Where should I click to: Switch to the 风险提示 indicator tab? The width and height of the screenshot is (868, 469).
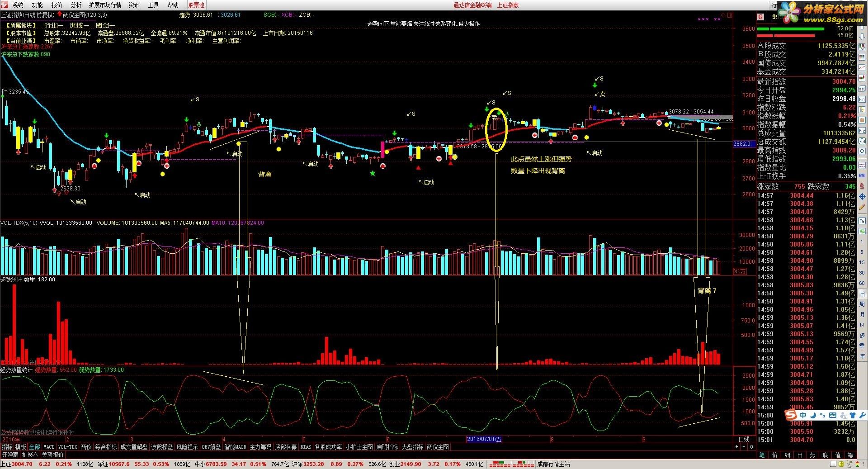pos(187,447)
